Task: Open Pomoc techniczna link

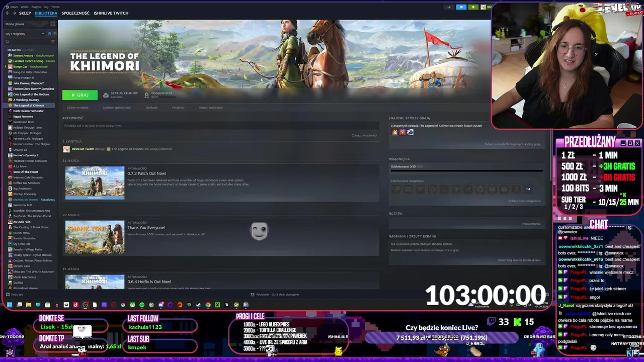Action: (210, 108)
